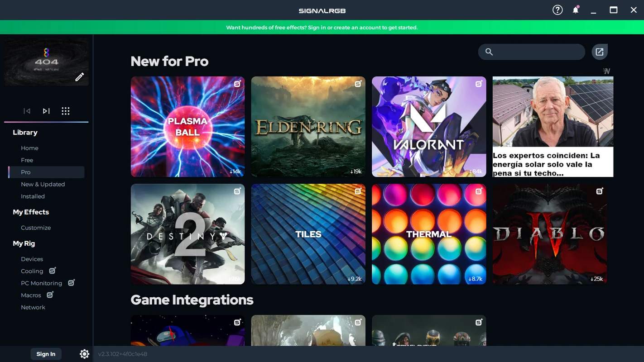Open the Network page
Image resolution: width=644 pixels, height=362 pixels.
(x=33, y=307)
